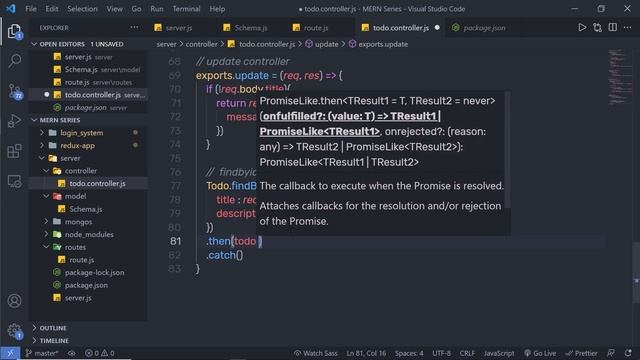
Task: Split the editor to the right
Action: (x=613, y=27)
